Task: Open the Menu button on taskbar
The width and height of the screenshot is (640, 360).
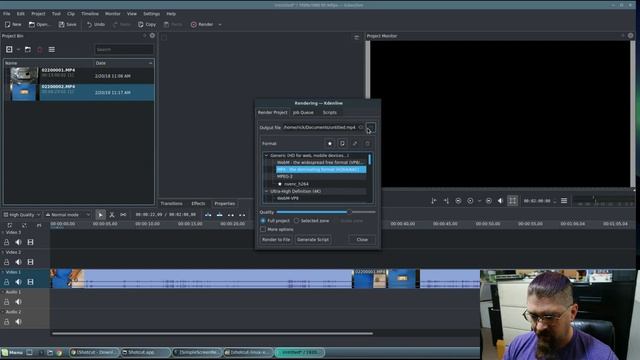Action: pos(12,352)
